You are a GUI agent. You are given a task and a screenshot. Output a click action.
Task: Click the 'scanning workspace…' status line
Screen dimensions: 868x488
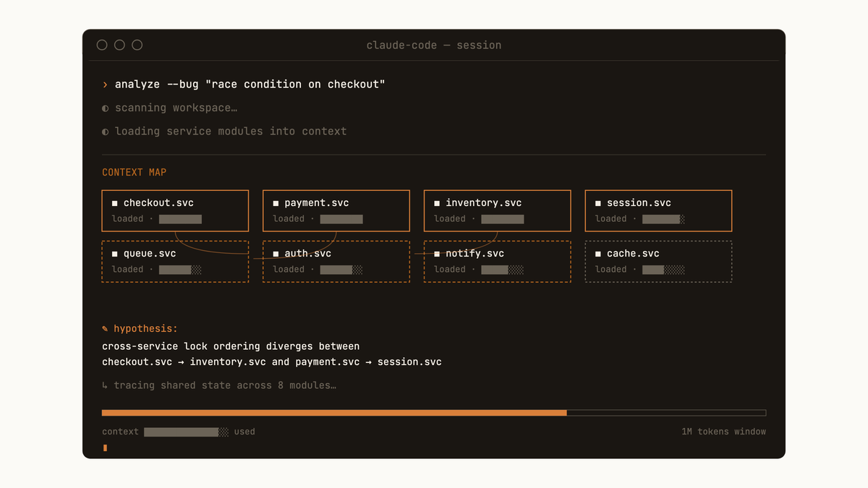[x=176, y=108]
